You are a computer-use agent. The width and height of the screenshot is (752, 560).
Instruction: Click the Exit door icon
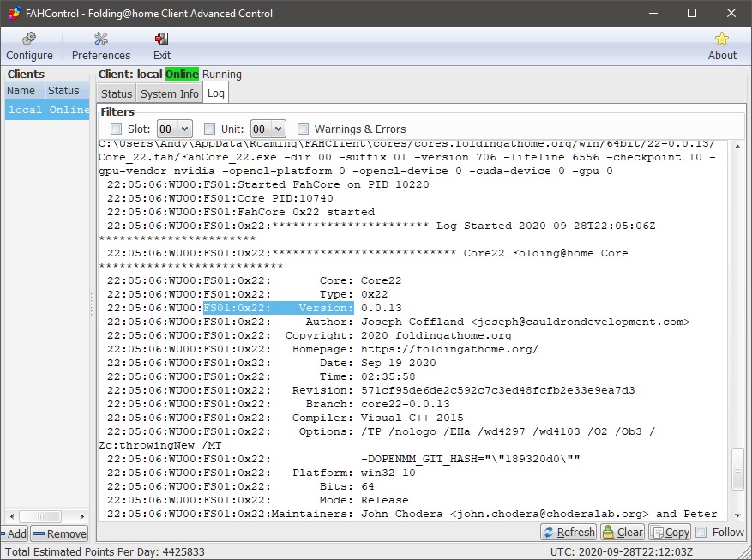pos(161,39)
